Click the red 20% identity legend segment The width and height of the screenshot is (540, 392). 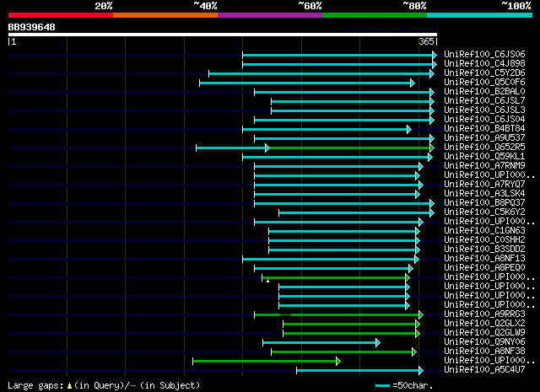click(x=61, y=15)
